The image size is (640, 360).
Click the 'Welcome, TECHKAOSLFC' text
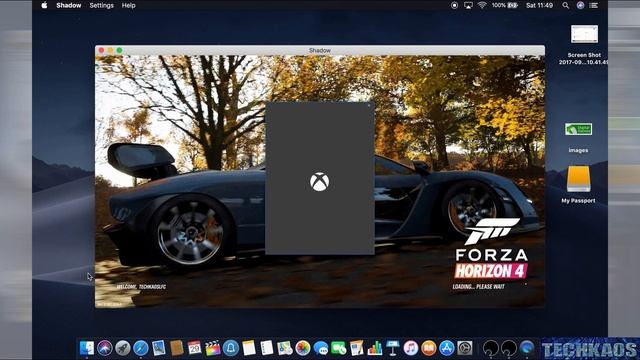point(141,287)
